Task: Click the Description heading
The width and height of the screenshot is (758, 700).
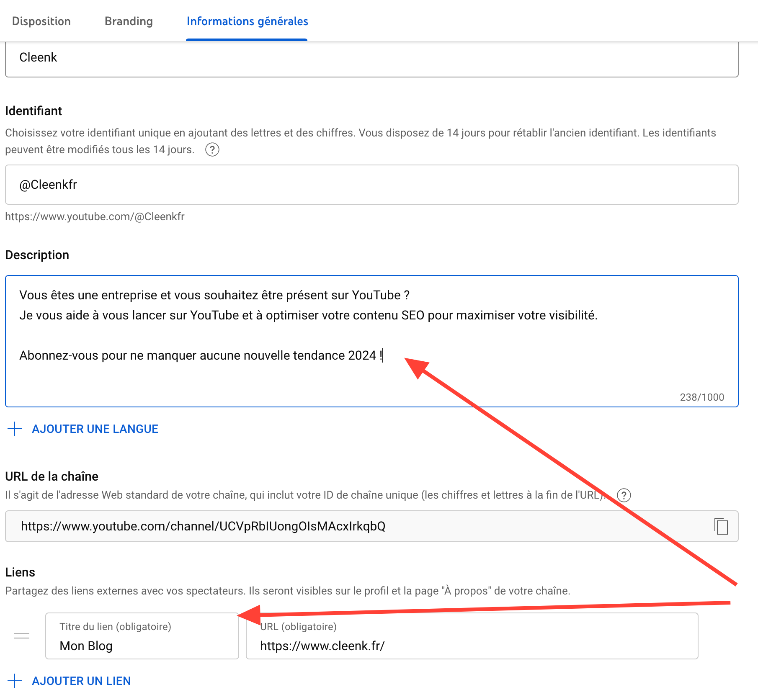Action: click(x=37, y=255)
